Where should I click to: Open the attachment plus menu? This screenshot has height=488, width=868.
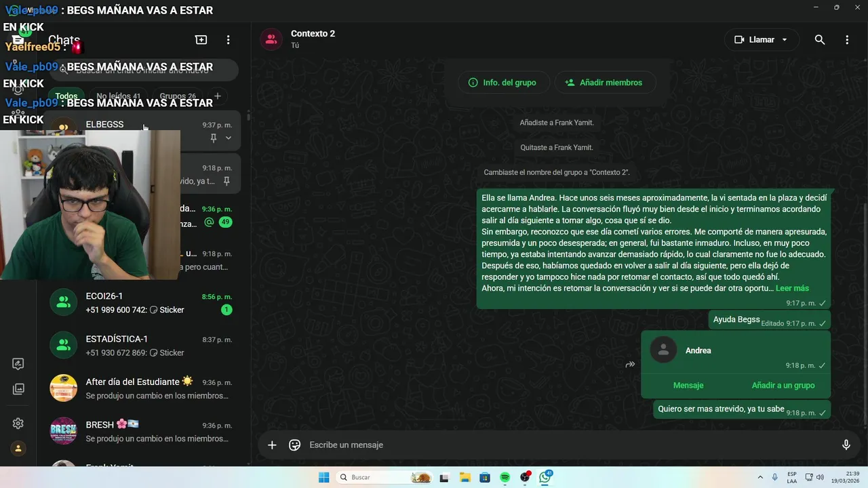(272, 445)
